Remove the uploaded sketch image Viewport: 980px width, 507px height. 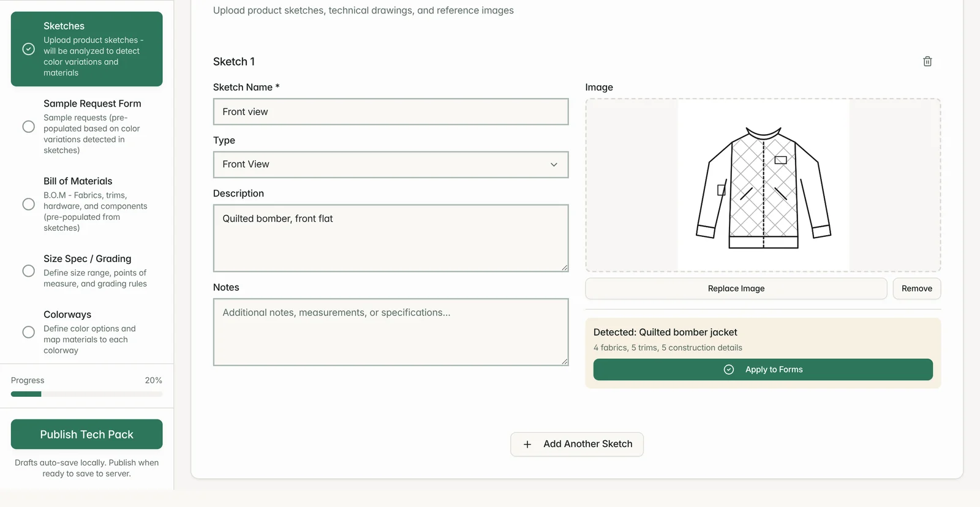pyautogui.click(x=917, y=288)
